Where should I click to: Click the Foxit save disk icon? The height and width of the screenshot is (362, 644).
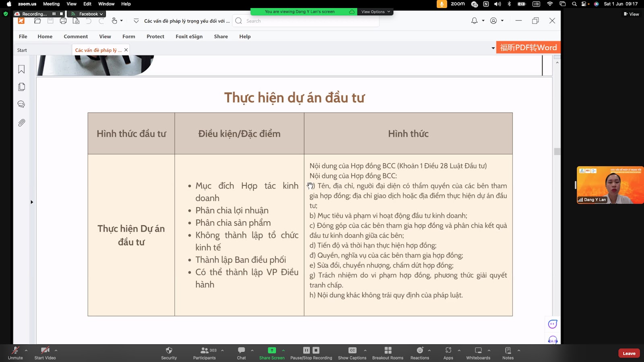tap(50, 21)
